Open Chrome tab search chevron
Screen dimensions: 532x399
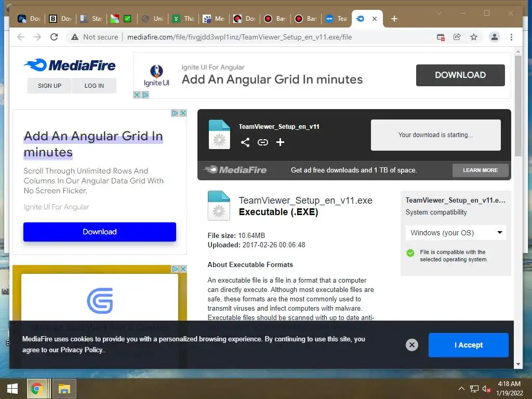click(x=438, y=13)
